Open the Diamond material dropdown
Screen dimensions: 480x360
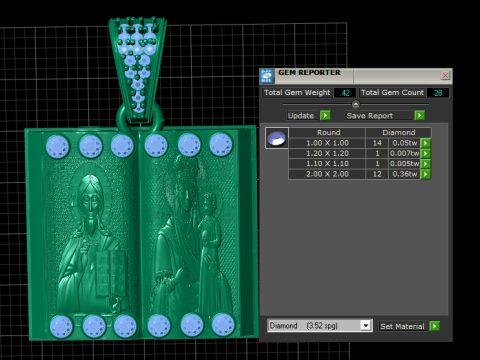pos(366,325)
